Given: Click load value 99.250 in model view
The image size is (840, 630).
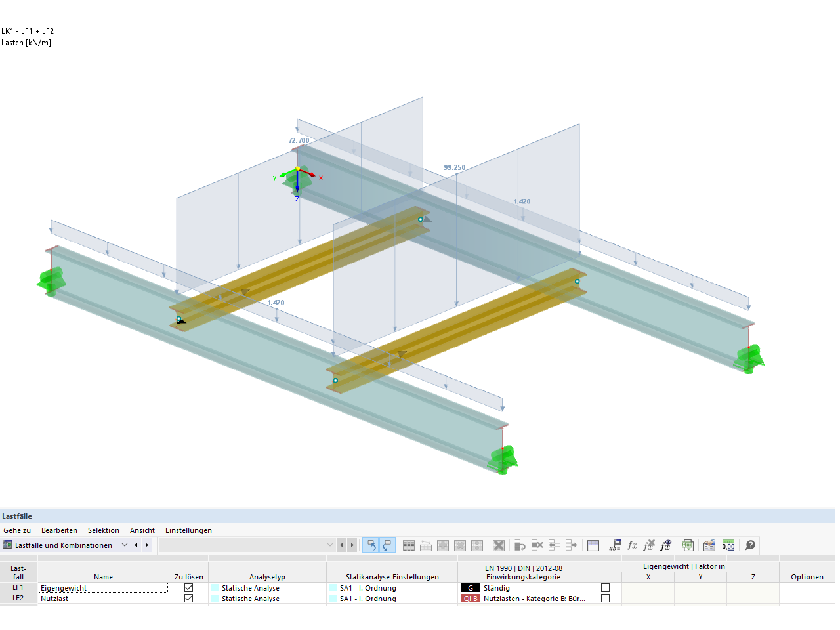Looking at the screenshot, I should tap(455, 167).
